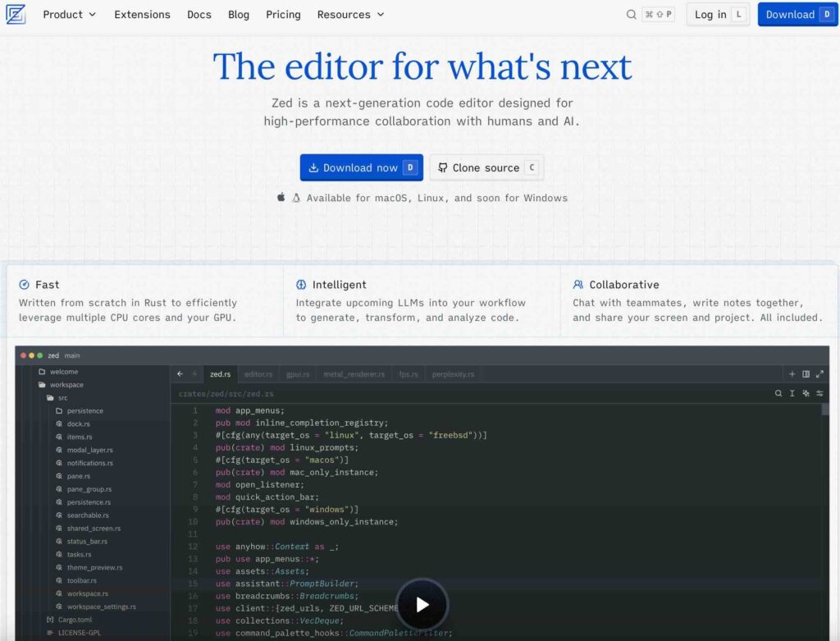Switch to the gpui.rs tab
Screen dimensions: 840x641
tap(298, 374)
